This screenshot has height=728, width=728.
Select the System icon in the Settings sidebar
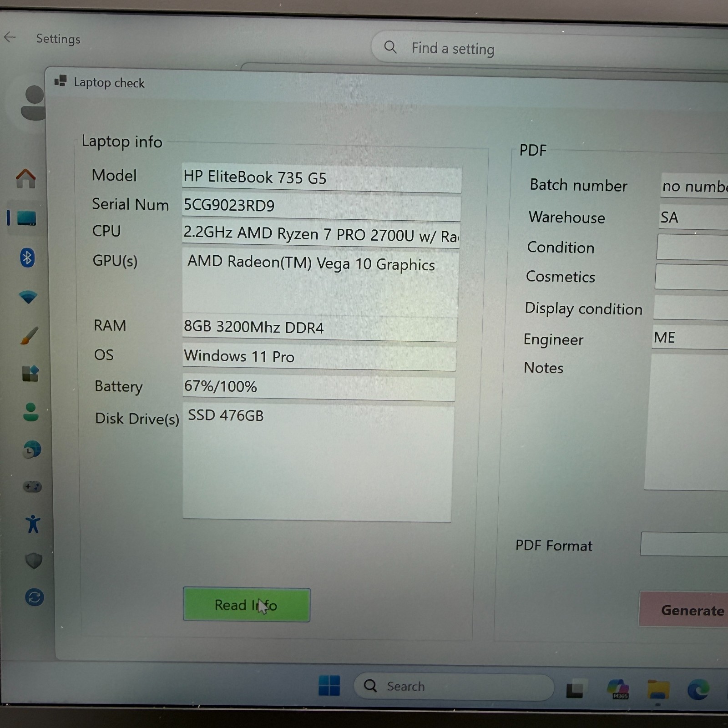26,218
